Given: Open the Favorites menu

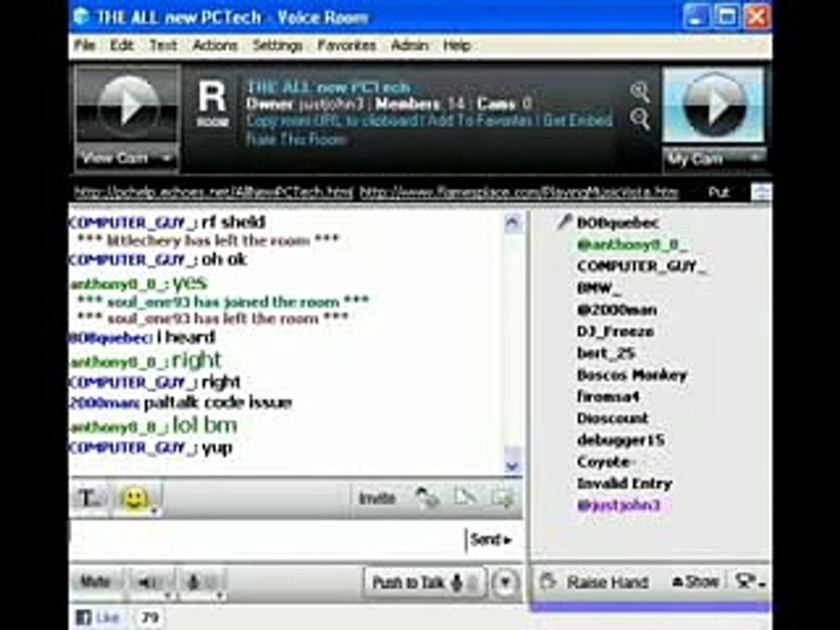Looking at the screenshot, I should click(x=346, y=45).
